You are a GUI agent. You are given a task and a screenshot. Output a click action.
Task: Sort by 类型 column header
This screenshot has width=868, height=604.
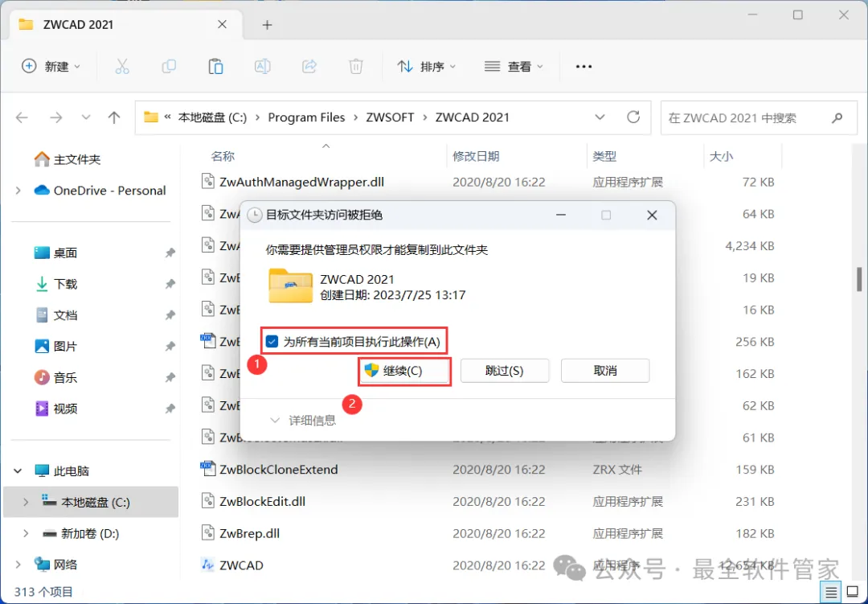pyautogui.click(x=604, y=156)
